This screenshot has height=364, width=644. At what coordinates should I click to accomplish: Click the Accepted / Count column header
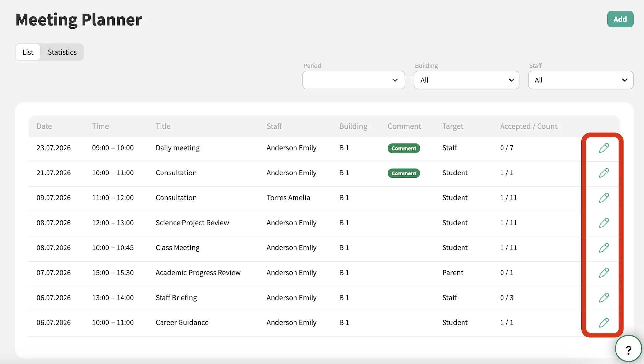point(528,126)
